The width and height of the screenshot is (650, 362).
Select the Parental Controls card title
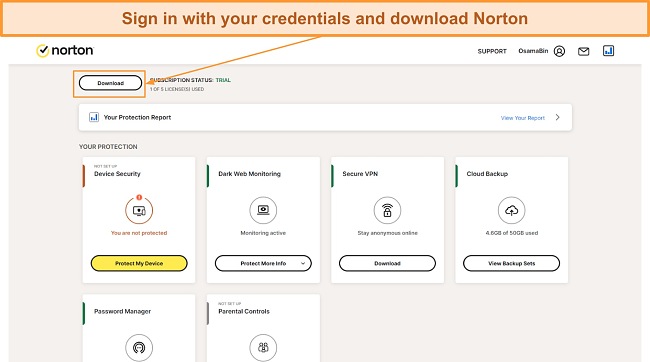[x=244, y=311]
